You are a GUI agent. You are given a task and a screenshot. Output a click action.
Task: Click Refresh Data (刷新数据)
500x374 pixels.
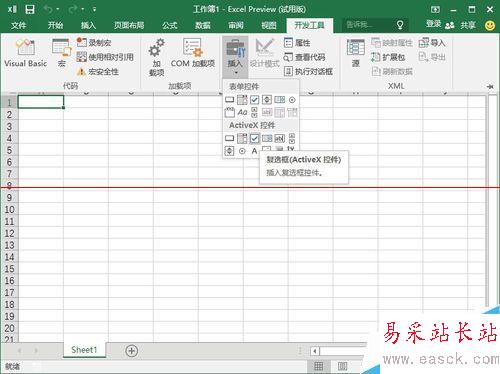click(392, 71)
